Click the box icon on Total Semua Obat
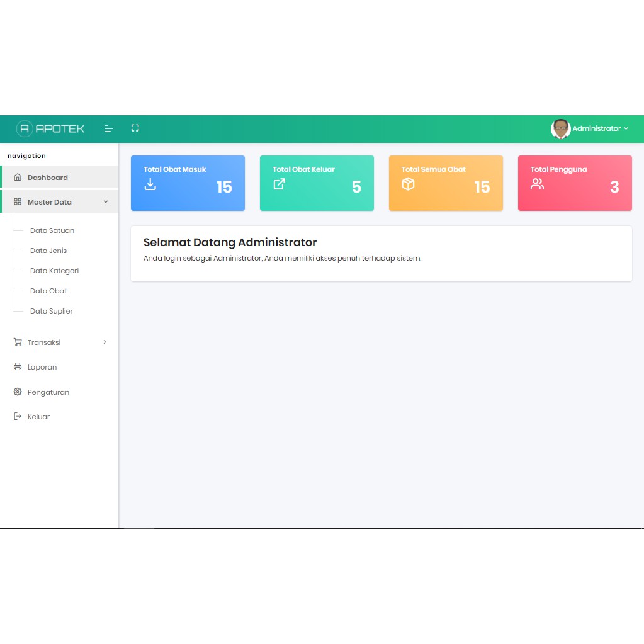Viewport: 644px width, 644px height. [x=408, y=184]
